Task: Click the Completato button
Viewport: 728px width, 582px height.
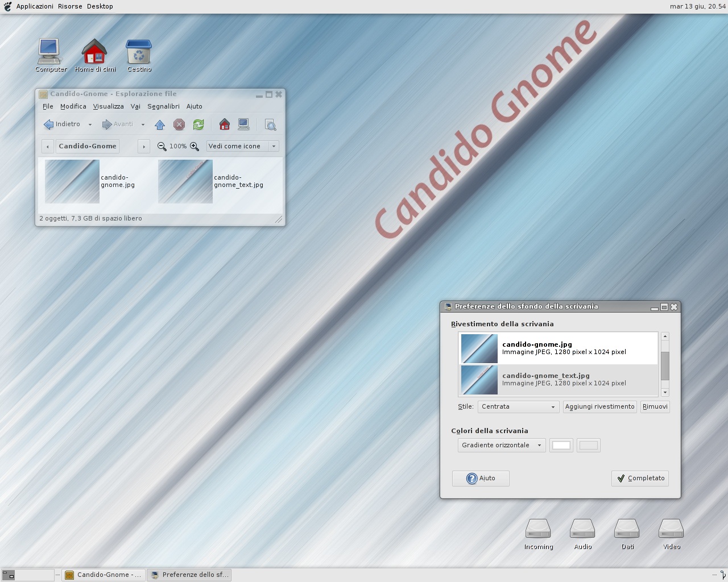Action: click(x=640, y=479)
